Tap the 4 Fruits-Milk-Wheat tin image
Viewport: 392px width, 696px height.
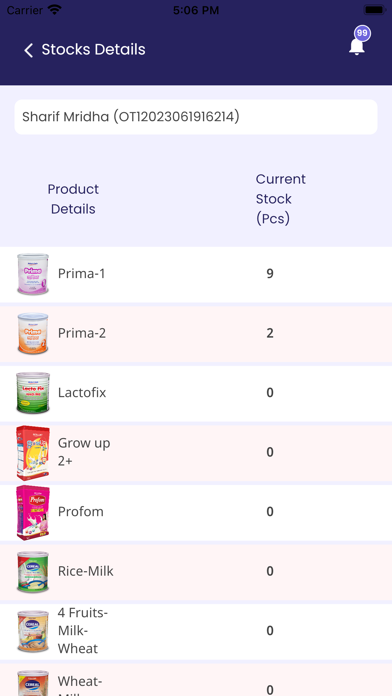(33, 631)
